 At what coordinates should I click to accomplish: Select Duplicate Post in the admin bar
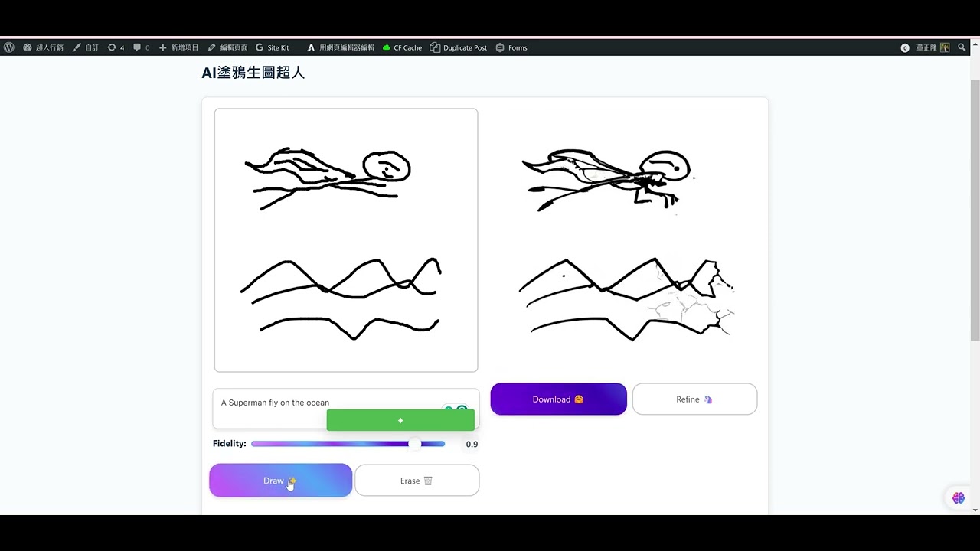459,47
